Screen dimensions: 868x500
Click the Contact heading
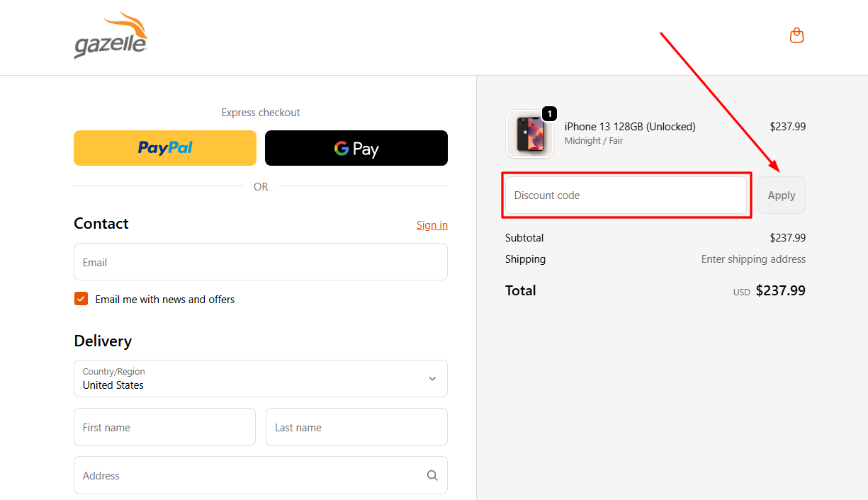pos(101,224)
